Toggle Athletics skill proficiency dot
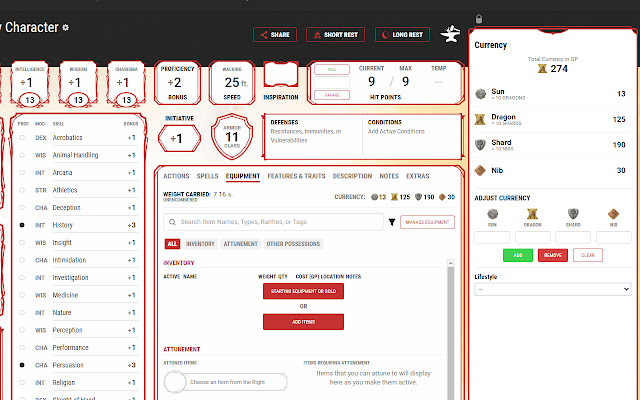 (x=22, y=190)
